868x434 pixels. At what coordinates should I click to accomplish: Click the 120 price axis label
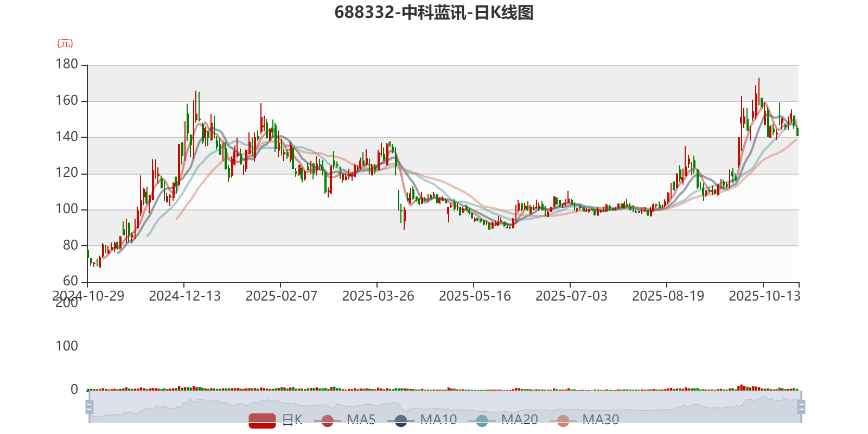tap(67, 173)
